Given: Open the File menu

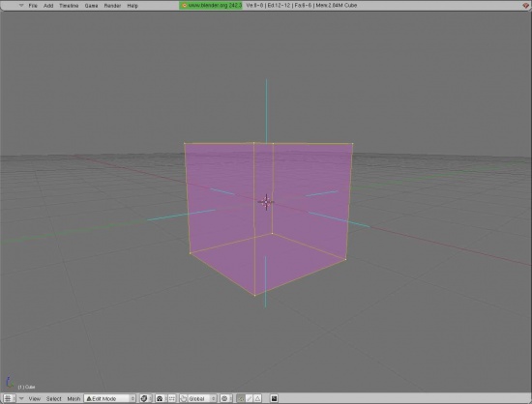Looking at the screenshot, I should point(33,6).
